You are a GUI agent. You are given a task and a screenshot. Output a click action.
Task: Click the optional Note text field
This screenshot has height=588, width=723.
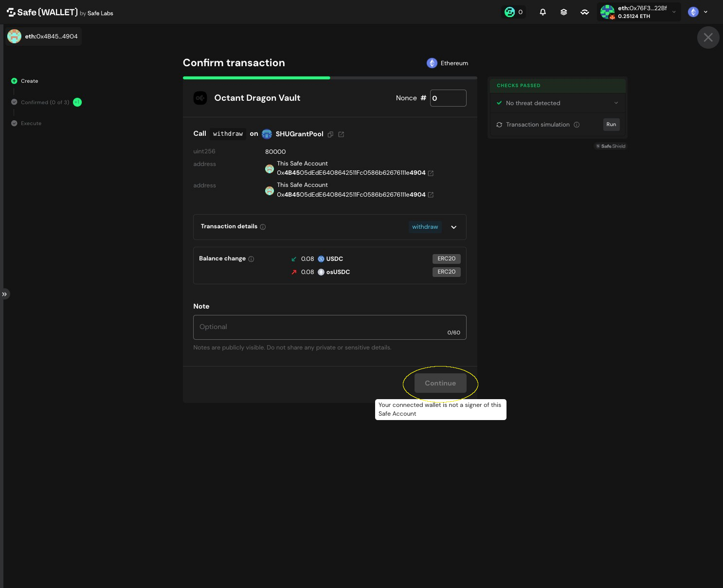(330, 327)
